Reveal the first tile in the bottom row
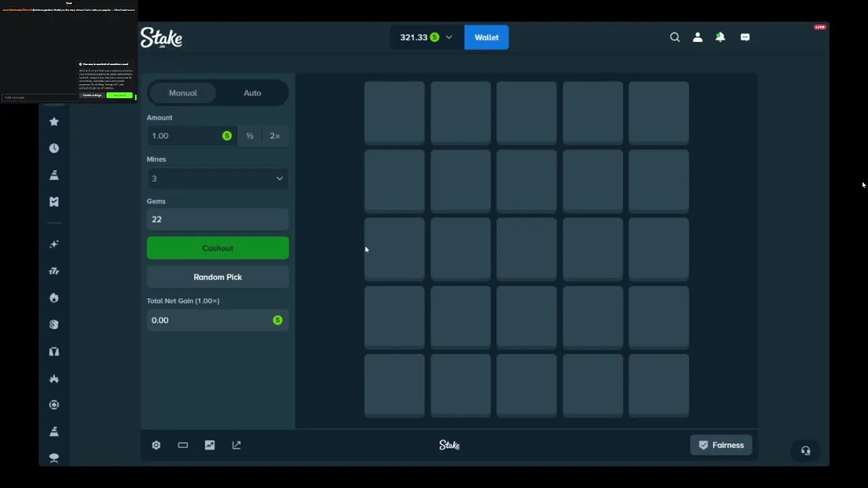 click(395, 385)
